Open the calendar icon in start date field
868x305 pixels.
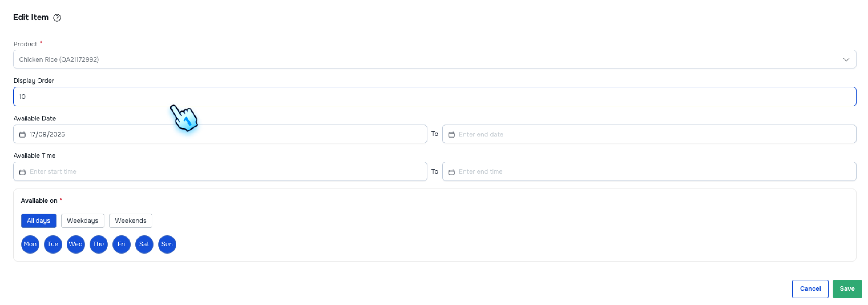tap(22, 134)
